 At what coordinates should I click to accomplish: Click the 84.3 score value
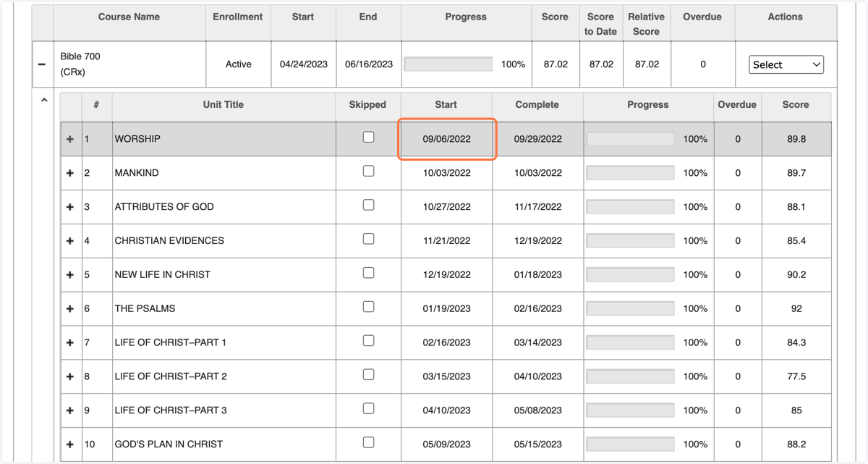pyautogui.click(x=796, y=342)
